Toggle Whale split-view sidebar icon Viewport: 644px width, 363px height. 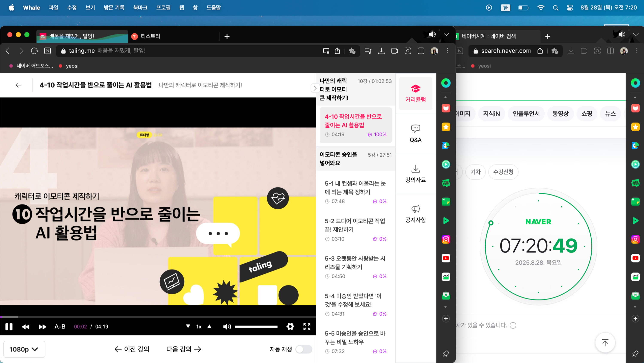coord(421,51)
